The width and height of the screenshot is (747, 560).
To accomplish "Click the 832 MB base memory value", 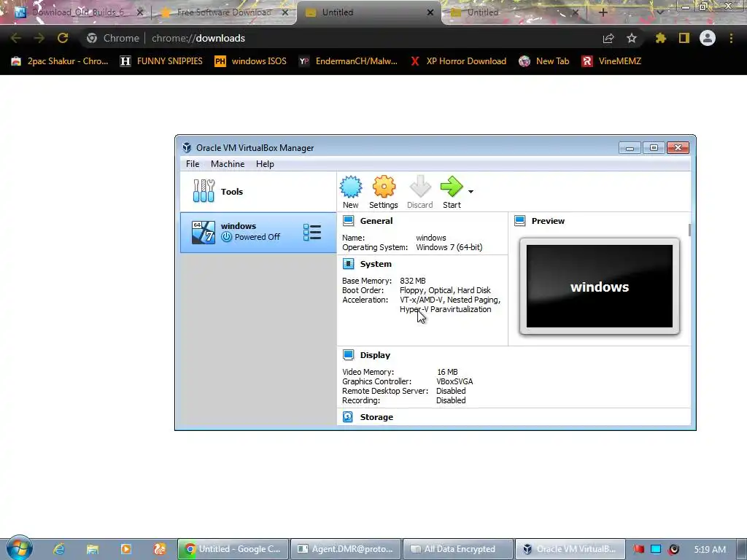I will (413, 281).
